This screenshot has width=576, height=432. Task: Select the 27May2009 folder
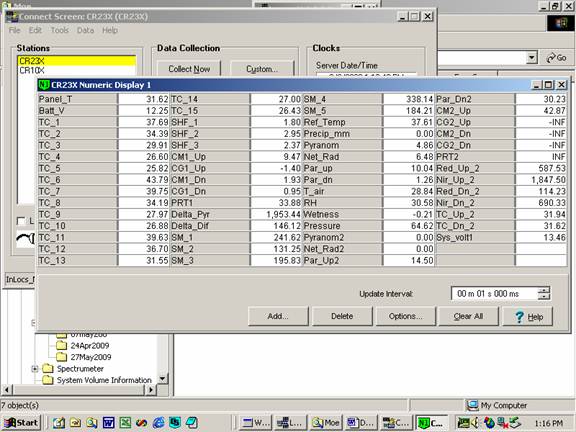[91, 357]
